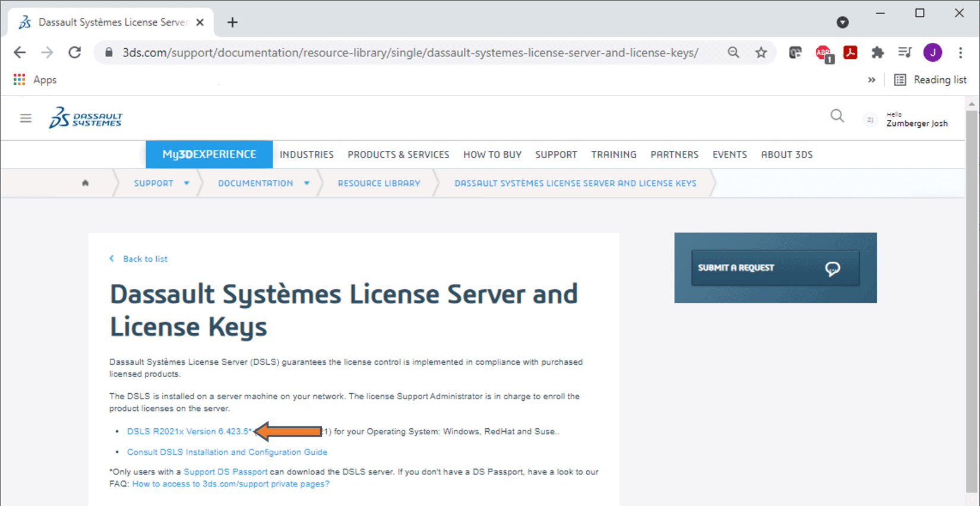
Task: Open Consult DSLS Installation and Configuration Guide
Action: [227, 452]
